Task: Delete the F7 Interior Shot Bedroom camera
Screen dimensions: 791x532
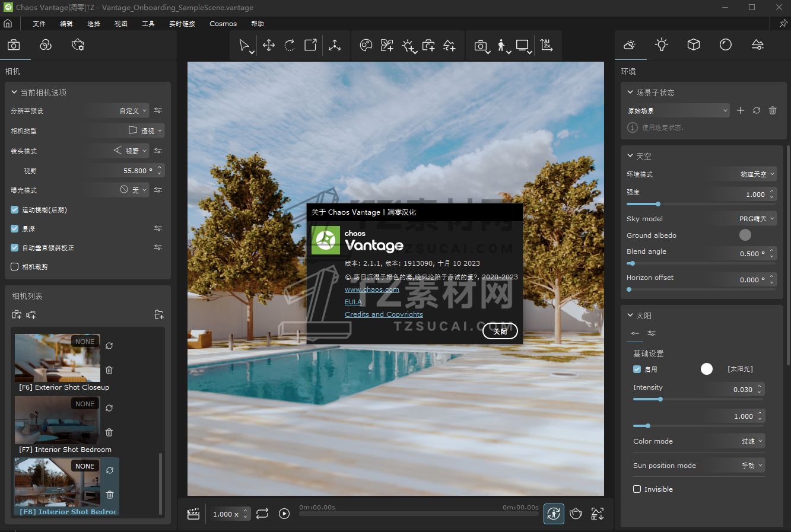Action: coord(109,432)
